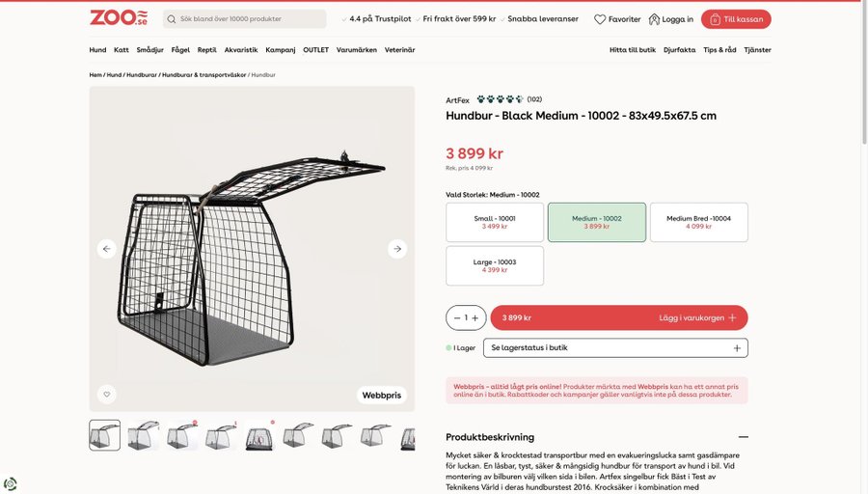Viewport: 868px width, 494px height.
Task: Open the Akvaristik menu
Action: click(241, 50)
